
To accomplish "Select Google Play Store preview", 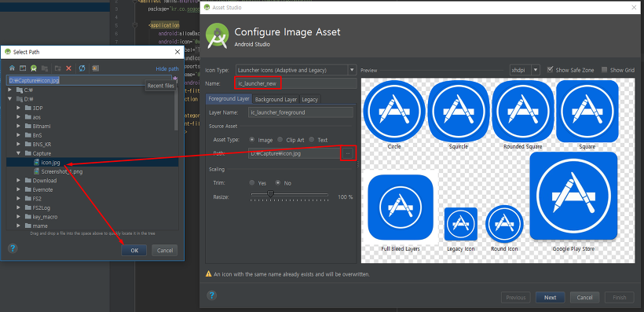I will (x=573, y=196).
